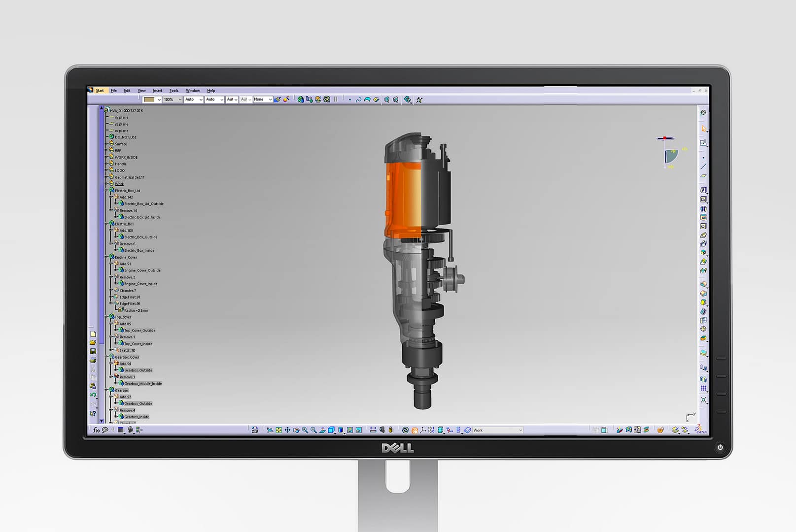
Task: Select the Gearbox_Outside item in the tree
Action: pyautogui.click(x=137, y=403)
